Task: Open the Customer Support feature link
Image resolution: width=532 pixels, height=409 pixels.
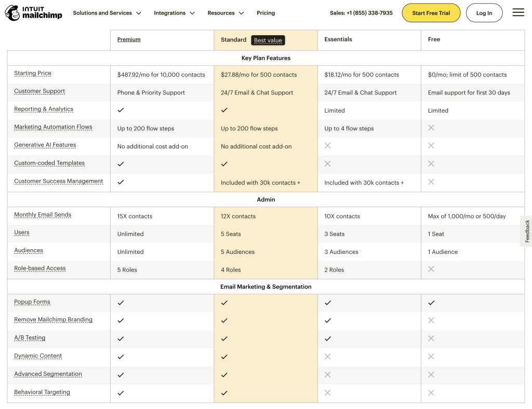Action: (39, 91)
